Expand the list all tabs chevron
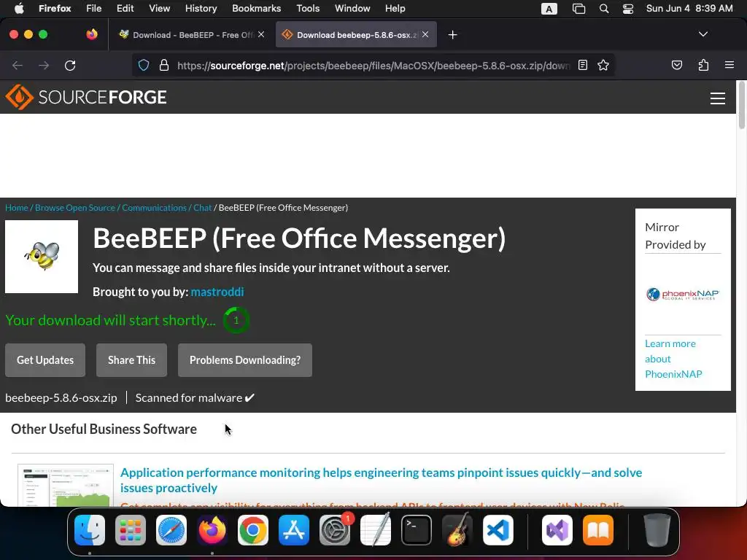This screenshot has width=747, height=560. click(x=703, y=34)
